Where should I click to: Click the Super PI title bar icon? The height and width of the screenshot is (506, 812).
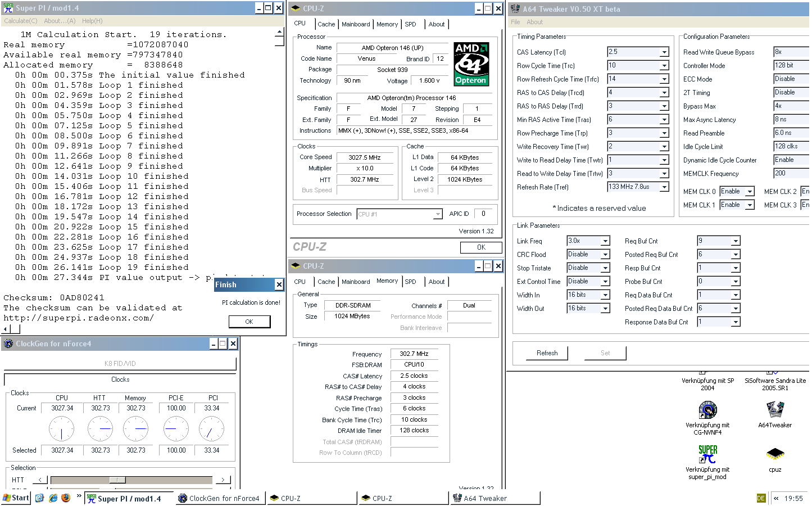pos(8,8)
